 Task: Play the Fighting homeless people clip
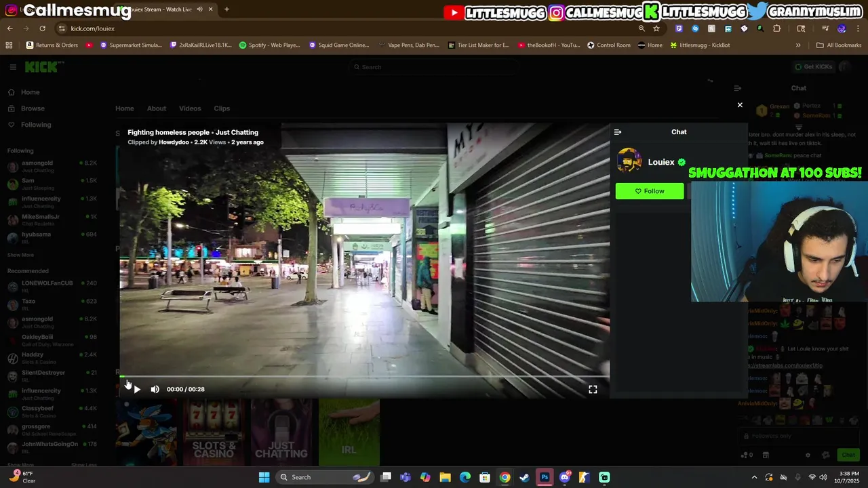pyautogui.click(x=137, y=389)
